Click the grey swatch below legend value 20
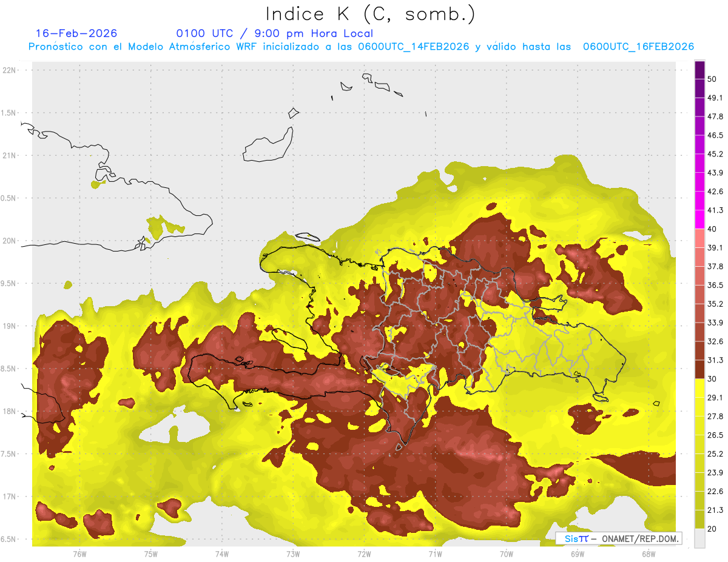Viewport: 728px width, 562px height. point(699,538)
